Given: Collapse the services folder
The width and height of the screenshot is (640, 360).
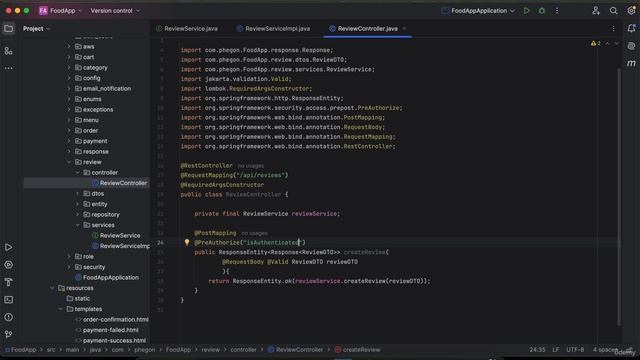Looking at the screenshot, I should pyautogui.click(x=77, y=225).
